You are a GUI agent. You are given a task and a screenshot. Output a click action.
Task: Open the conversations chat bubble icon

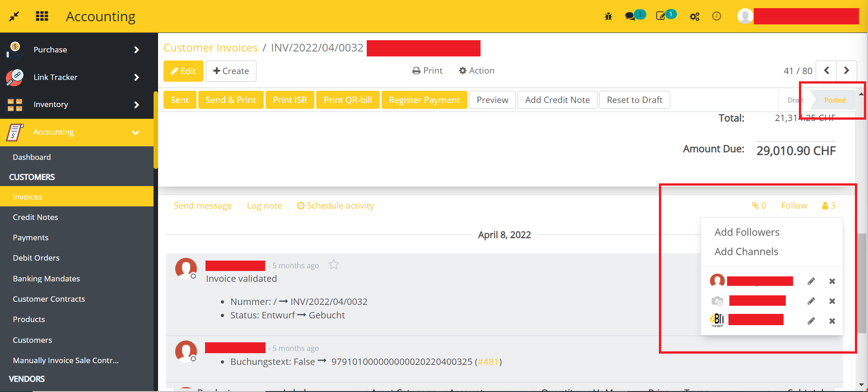pyautogui.click(x=630, y=17)
